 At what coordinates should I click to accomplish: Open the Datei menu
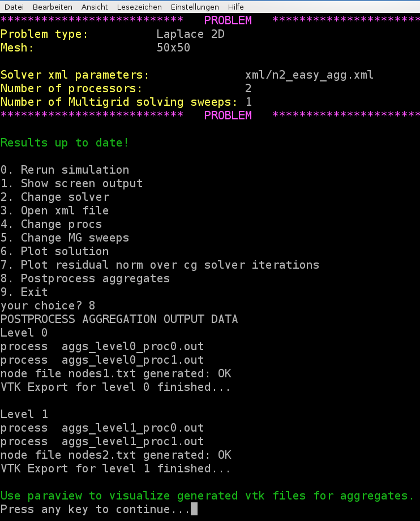(14, 7)
